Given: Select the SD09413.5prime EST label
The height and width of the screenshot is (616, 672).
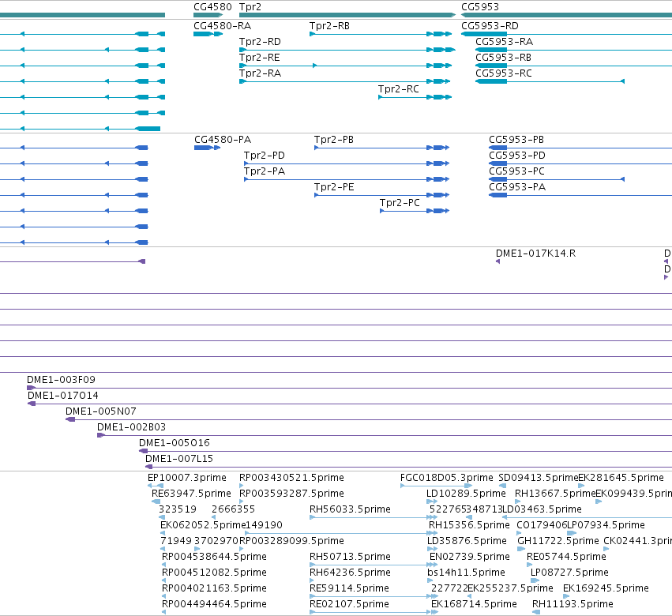Looking at the screenshot, I should (x=539, y=478).
